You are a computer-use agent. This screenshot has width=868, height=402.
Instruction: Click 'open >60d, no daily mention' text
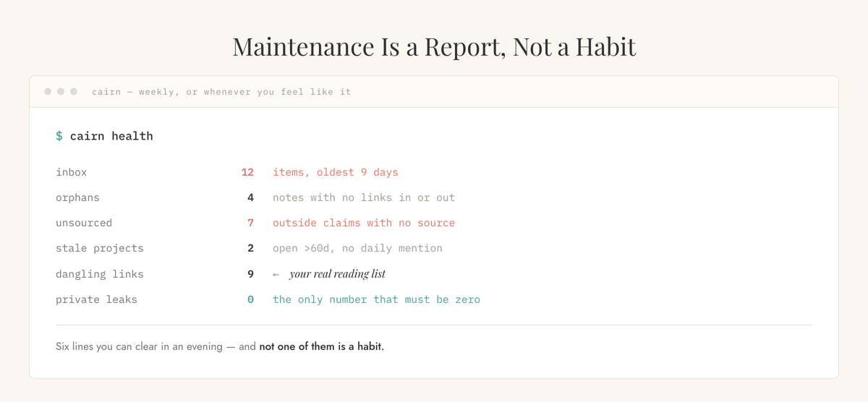pyautogui.click(x=357, y=248)
